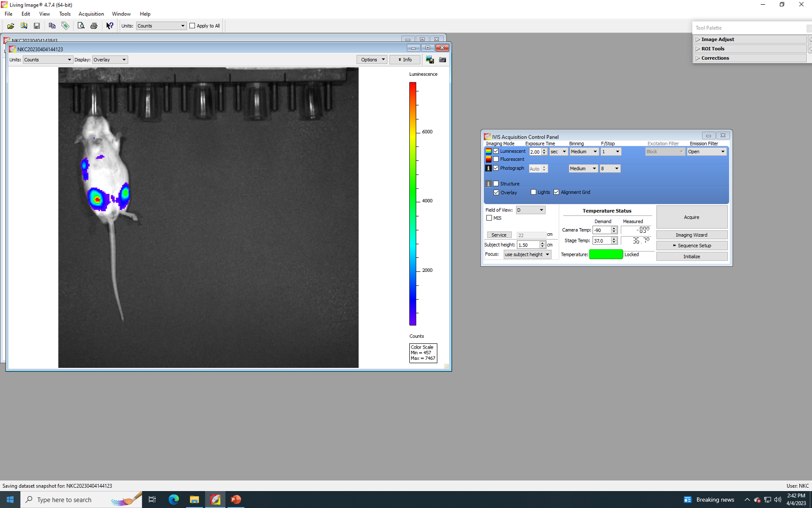Click the Subject height input field

[x=528, y=245]
